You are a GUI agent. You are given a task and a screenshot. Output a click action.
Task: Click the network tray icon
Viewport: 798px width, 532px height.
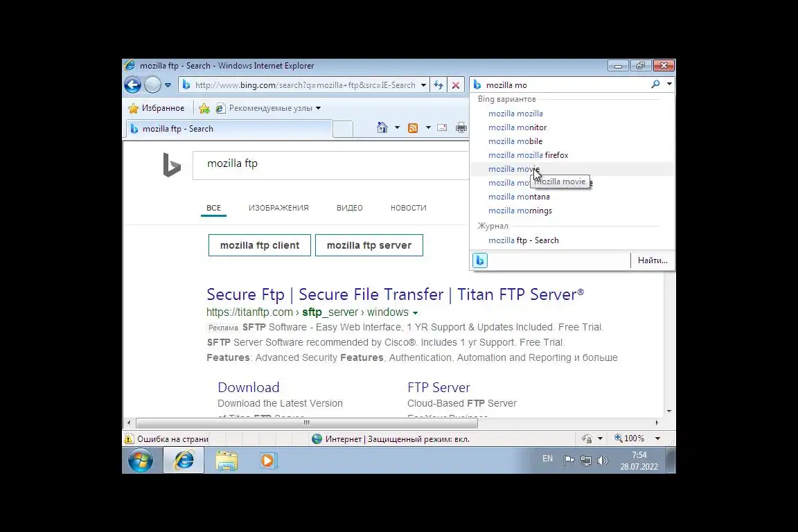[586, 461]
